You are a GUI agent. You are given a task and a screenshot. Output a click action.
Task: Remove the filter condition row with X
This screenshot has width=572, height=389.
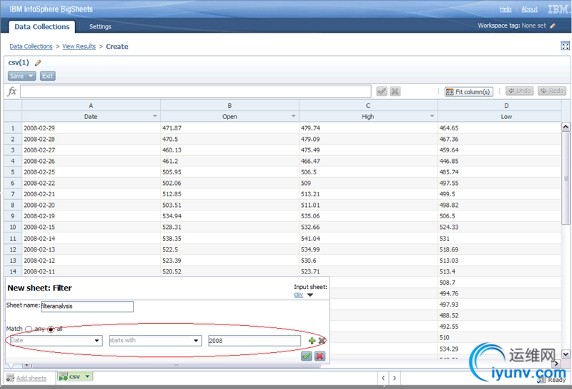point(322,340)
